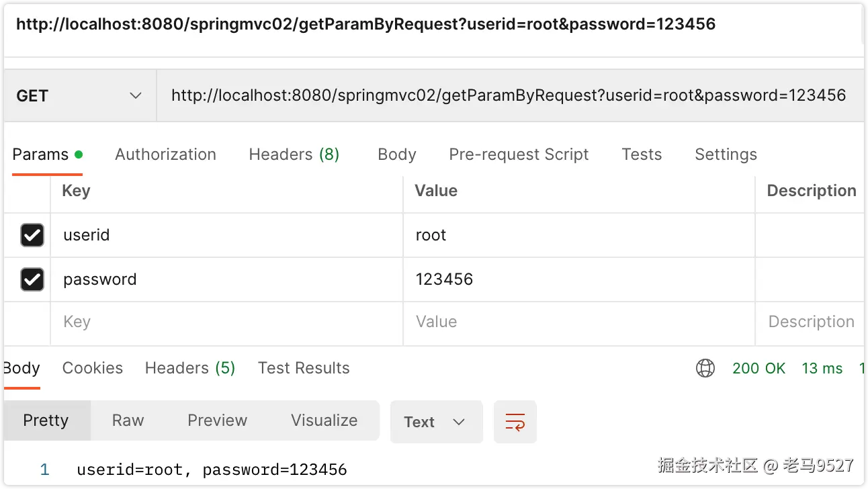Click the wrap lines icon in response toolbar

click(515, 422)
